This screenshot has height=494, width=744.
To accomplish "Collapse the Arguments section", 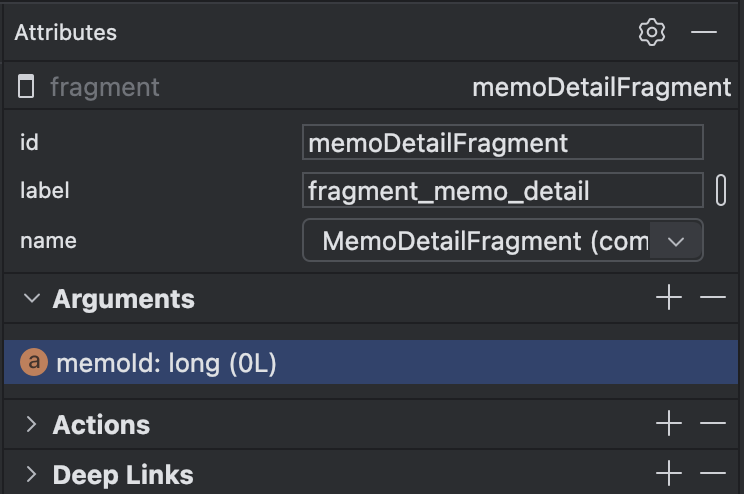I will pos(32,298).
